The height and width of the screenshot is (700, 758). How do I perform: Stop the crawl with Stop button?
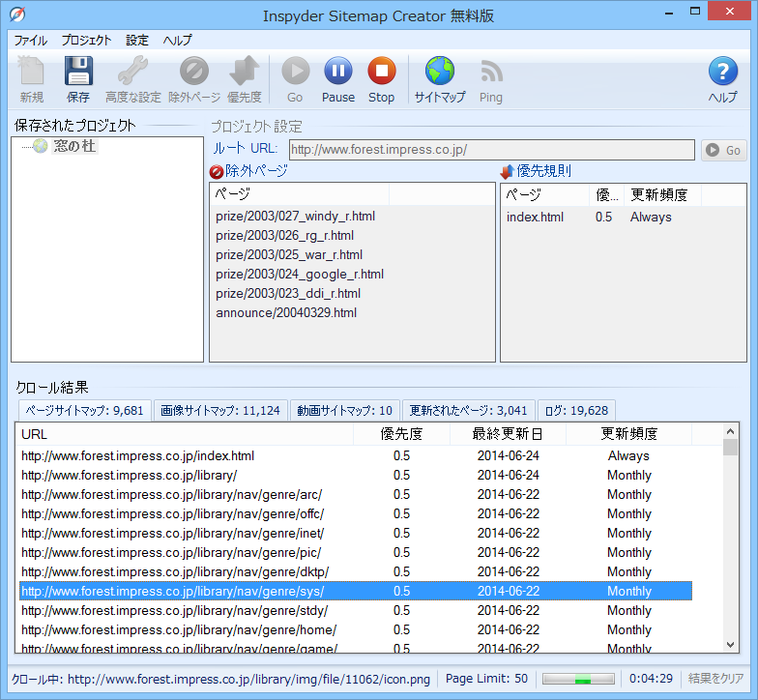pos(381,79)
